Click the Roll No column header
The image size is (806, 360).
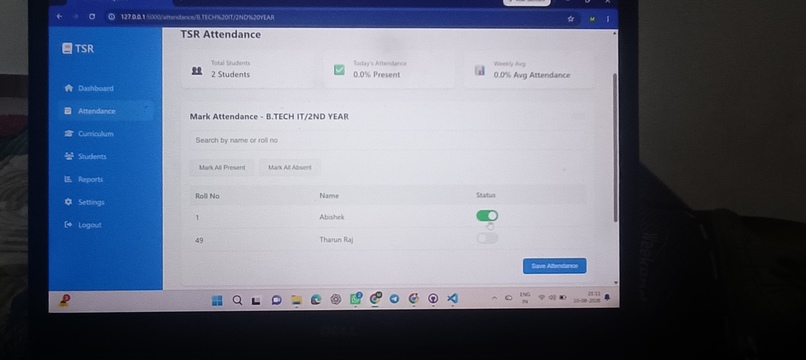click(x=207, y=196)
